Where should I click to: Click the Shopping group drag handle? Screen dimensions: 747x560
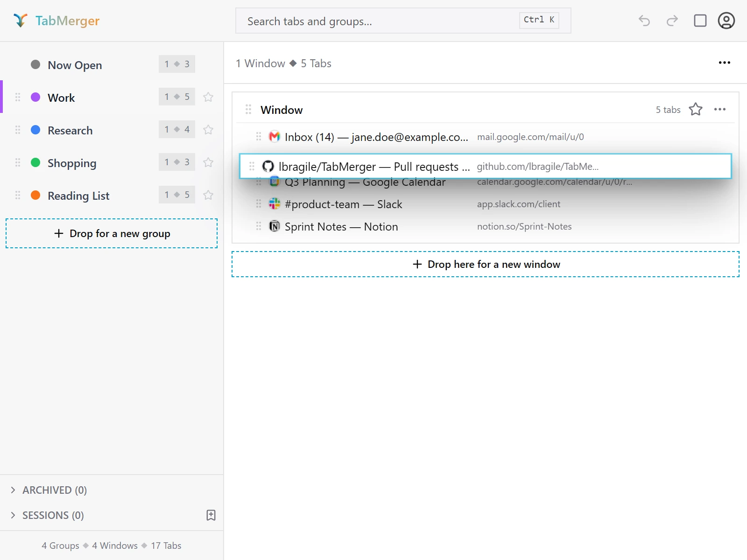[18, 162]
